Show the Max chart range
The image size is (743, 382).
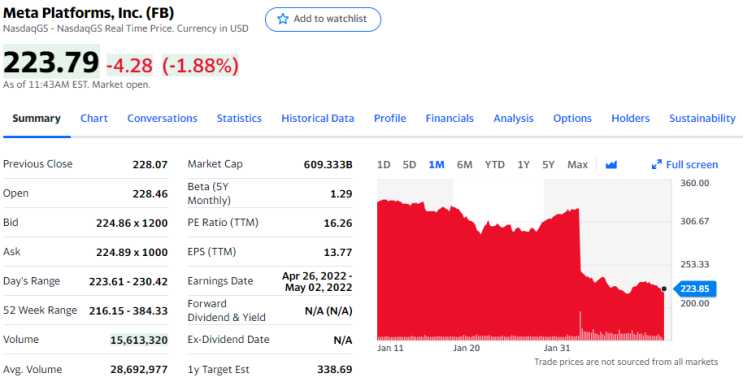578,164
